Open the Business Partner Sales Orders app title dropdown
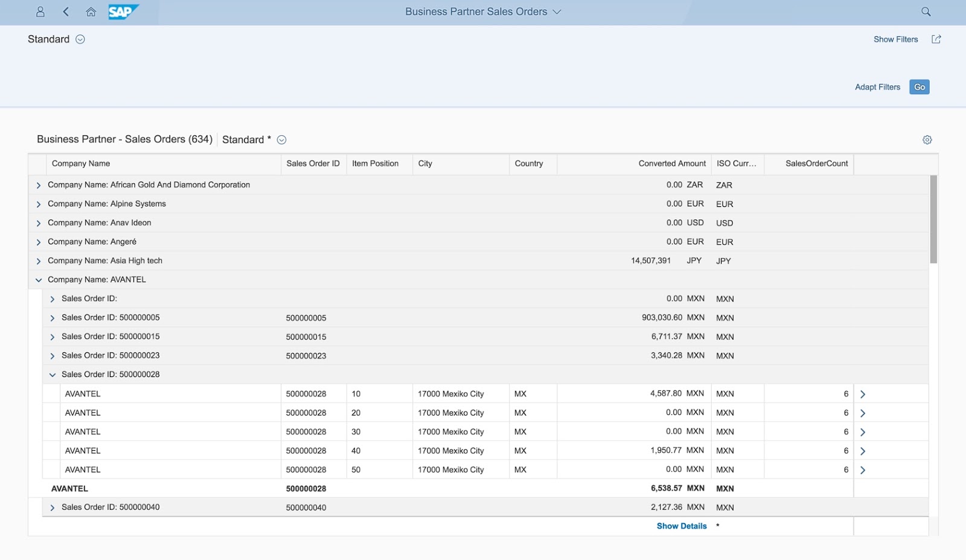Image resolution: width=966 pixels, height=560 pixels. 557,11
